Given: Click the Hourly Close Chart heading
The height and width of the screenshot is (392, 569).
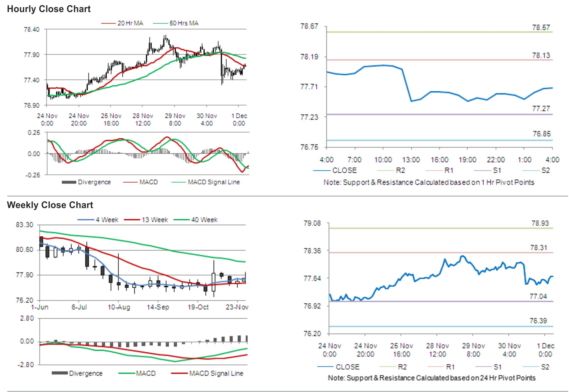Looking at the screenshot, I should 49,9.
